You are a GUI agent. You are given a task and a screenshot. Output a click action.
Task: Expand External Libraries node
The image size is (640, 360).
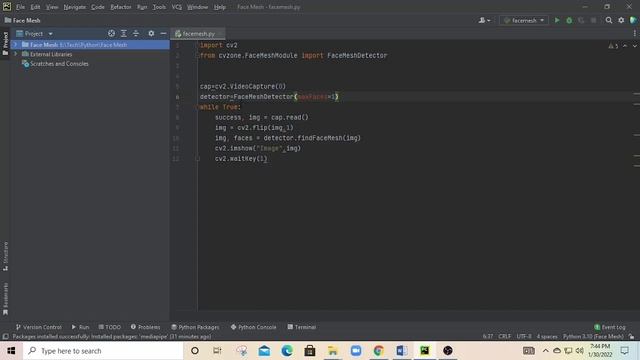click(x=16, y=54)
